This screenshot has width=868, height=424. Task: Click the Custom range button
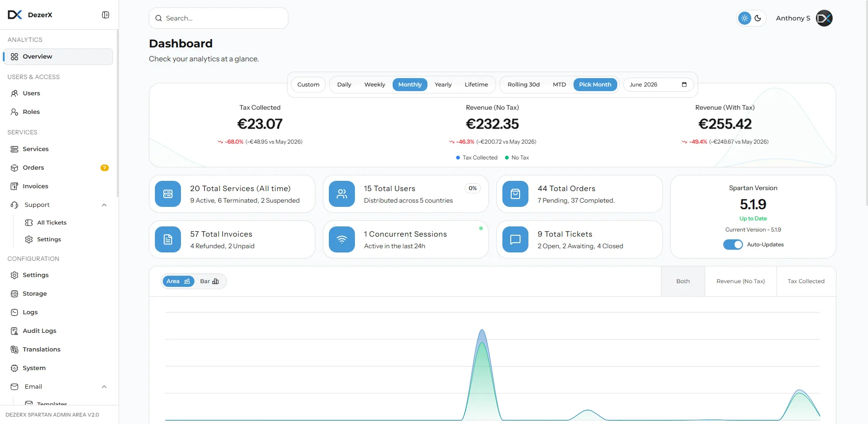click(x=308, y=85)
